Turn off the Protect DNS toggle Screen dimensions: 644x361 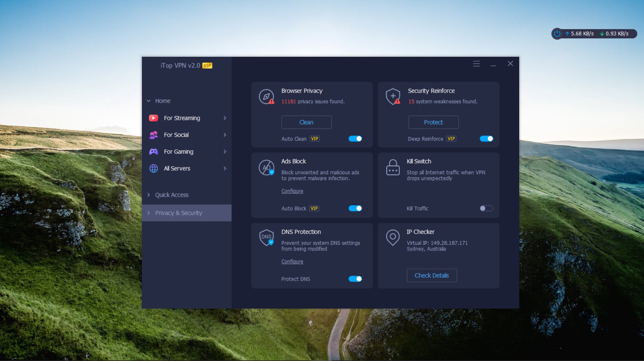pyautogui.click(x=355, y=279)
